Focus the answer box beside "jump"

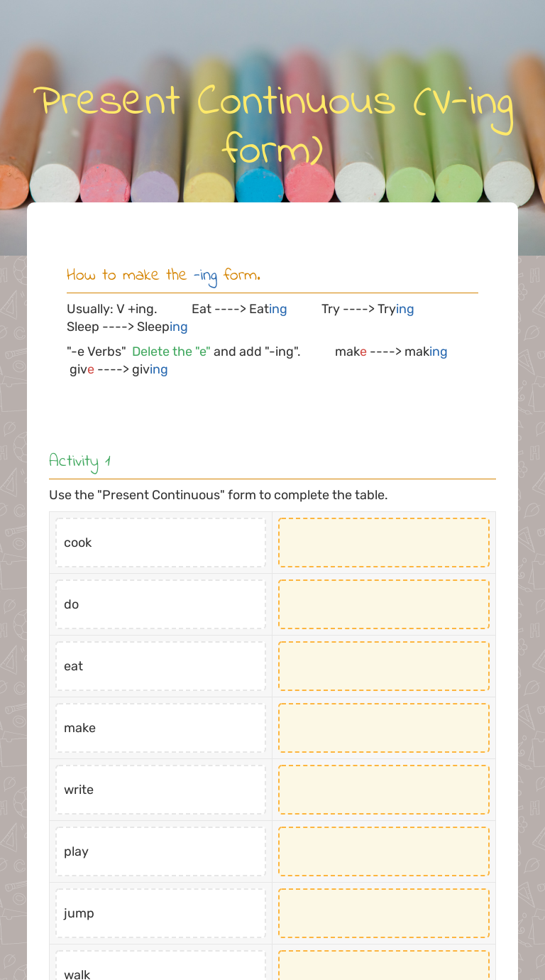[x=383, y=913]
